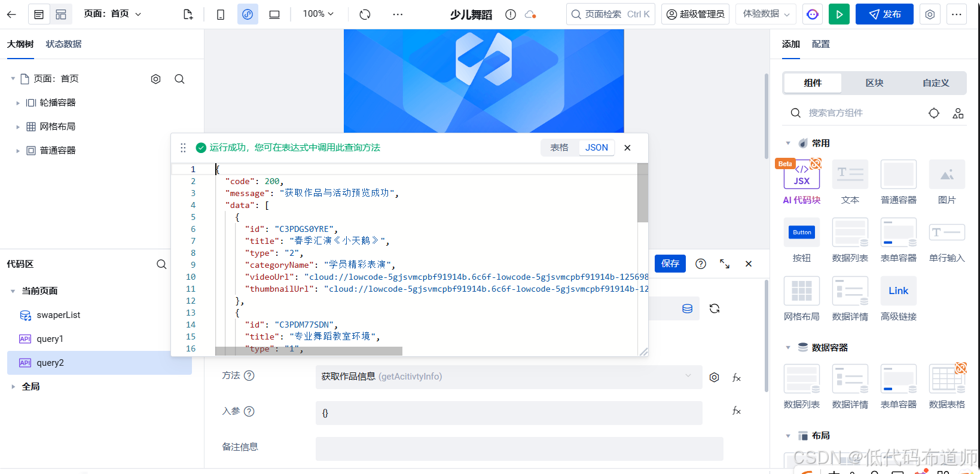980x474 pixels.
Task: Open the zoom 100% dropdown
Action: (x=318, y=14)
